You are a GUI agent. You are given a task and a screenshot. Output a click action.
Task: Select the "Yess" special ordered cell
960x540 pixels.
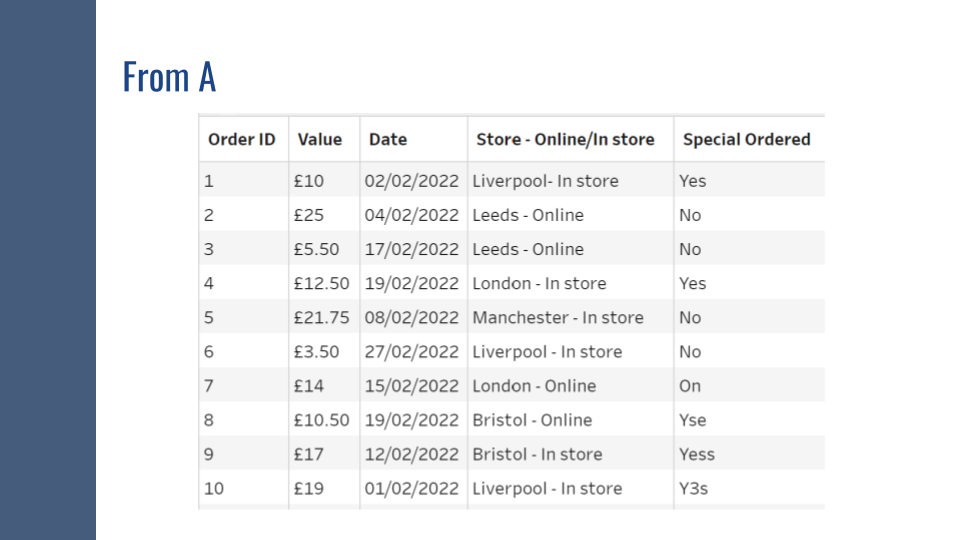pos(696,454)
